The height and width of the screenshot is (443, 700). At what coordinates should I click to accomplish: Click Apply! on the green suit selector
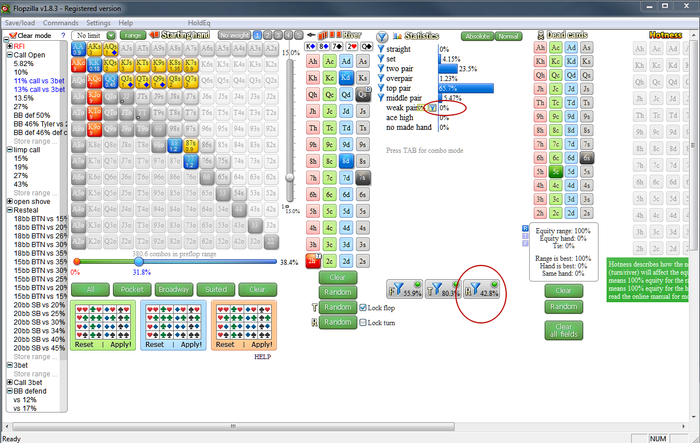tap(121, 344)
